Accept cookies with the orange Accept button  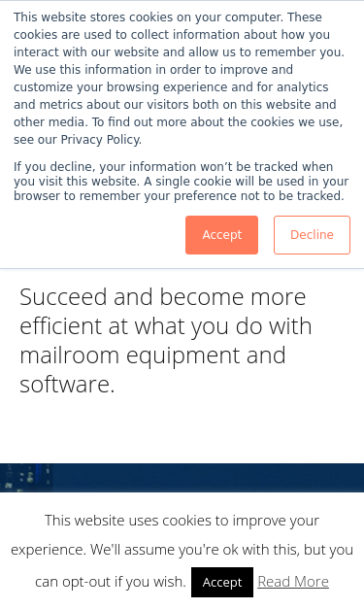221,235
